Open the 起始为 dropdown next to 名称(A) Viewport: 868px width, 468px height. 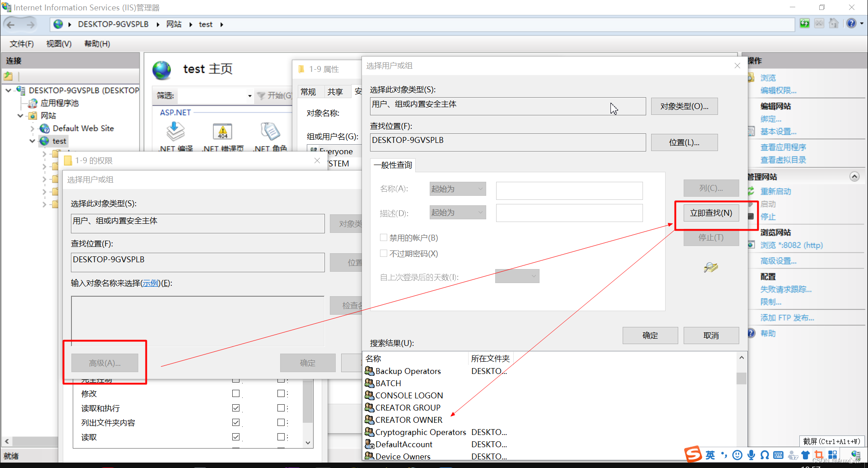click(457, 189)
